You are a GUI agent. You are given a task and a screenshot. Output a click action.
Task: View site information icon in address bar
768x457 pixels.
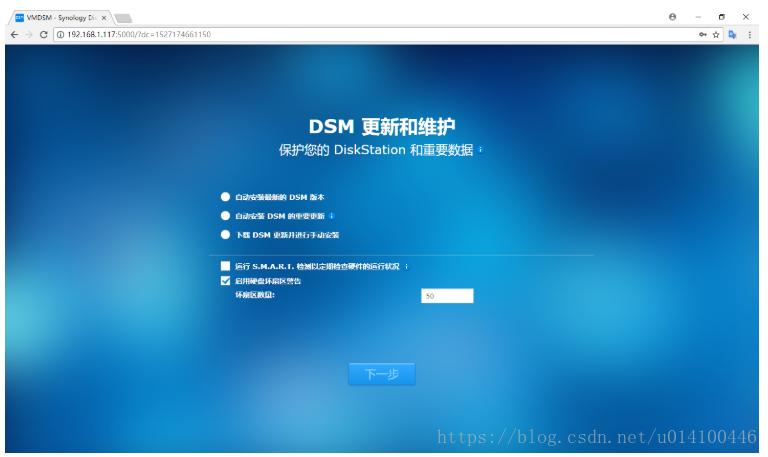[x=60, y=35]
